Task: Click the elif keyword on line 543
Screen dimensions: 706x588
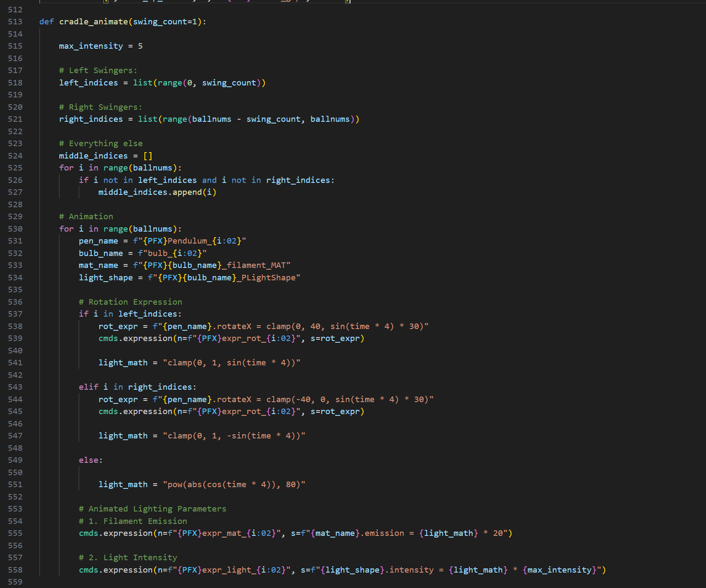Action: point(88,387)
